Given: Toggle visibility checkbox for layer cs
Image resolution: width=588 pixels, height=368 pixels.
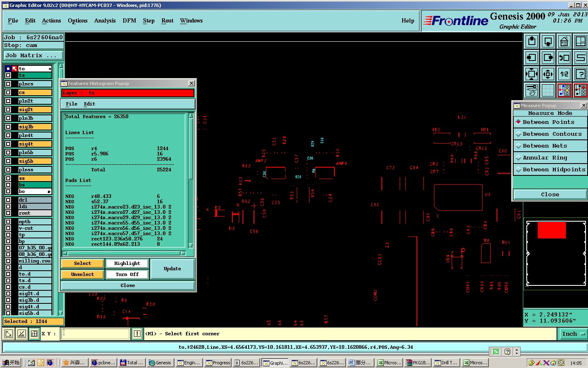Looking at the screenshot, I should pos(8,92).
